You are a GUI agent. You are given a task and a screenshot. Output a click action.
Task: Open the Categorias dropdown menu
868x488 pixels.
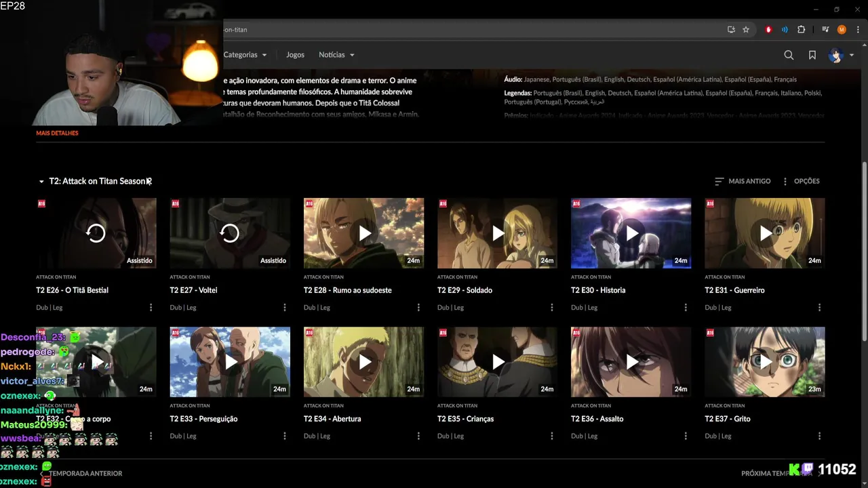(x=245, y=55)
